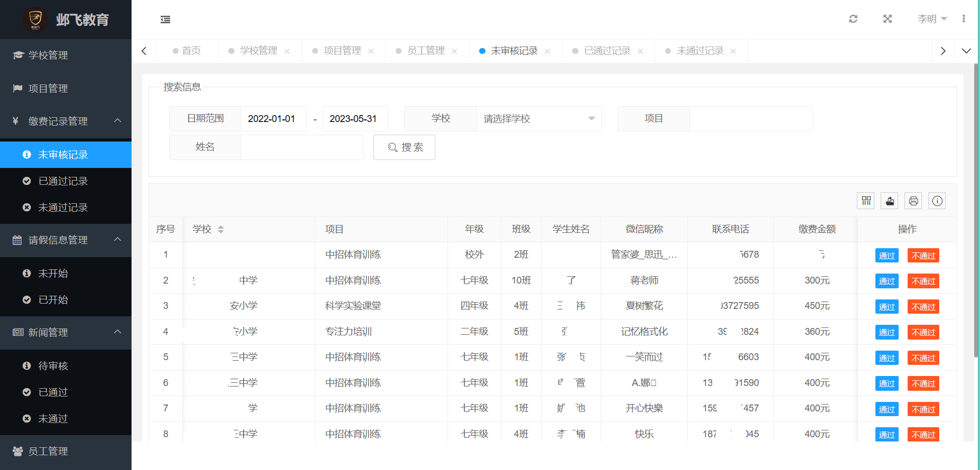Image resolution: width=980 pixels, height=470 pixels.
Task: Click the print table icon
Action: (x=913, y=201)
